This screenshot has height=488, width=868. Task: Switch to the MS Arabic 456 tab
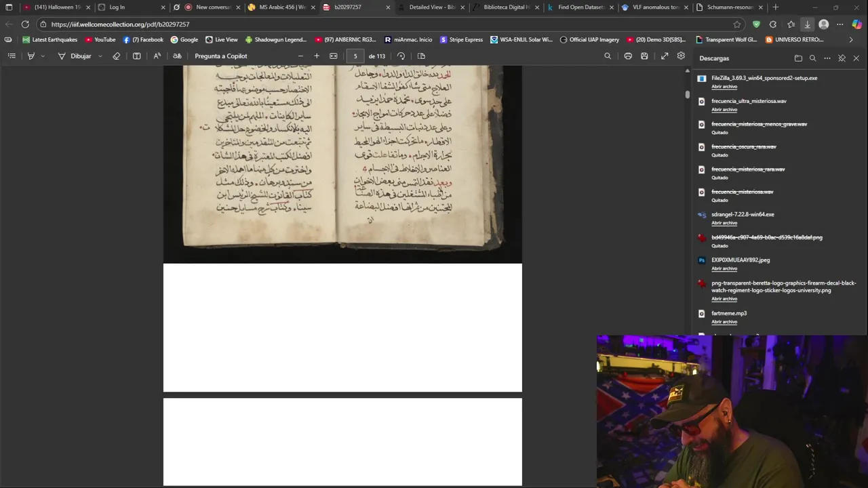(x=281, y=7)
